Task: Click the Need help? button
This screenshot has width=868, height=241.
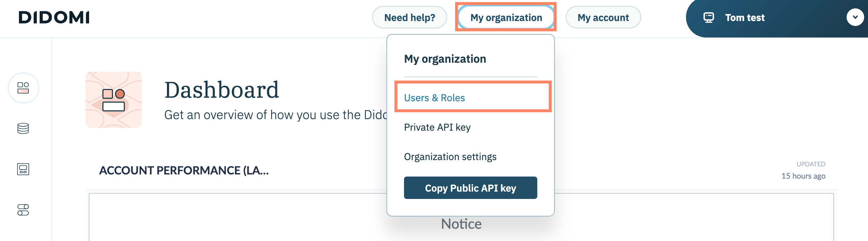Action: pyautogui.click(x=409, y=18)
